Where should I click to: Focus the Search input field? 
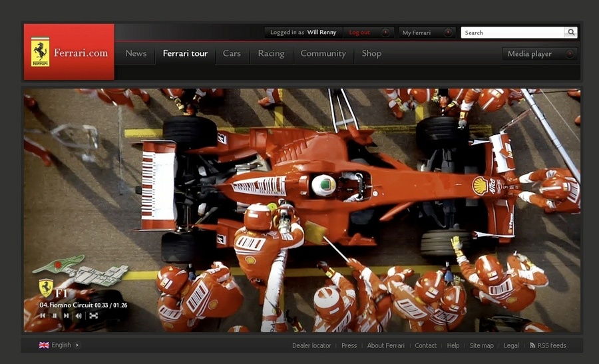point(512,32)
